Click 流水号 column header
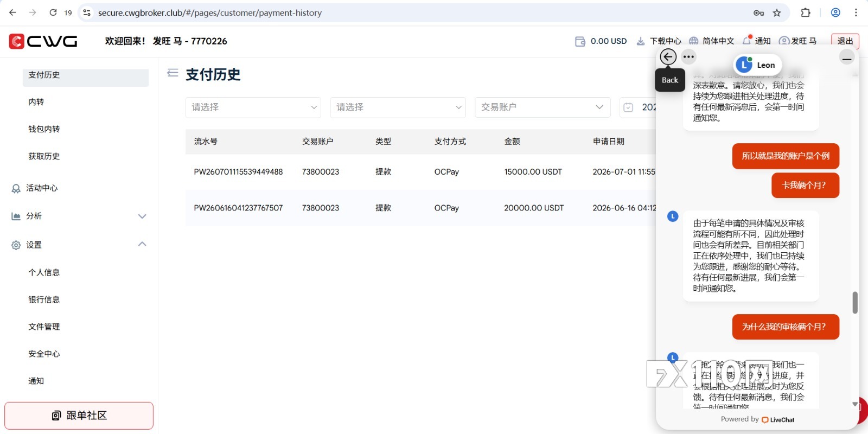The image size is (868, 434). click(206, 141)
